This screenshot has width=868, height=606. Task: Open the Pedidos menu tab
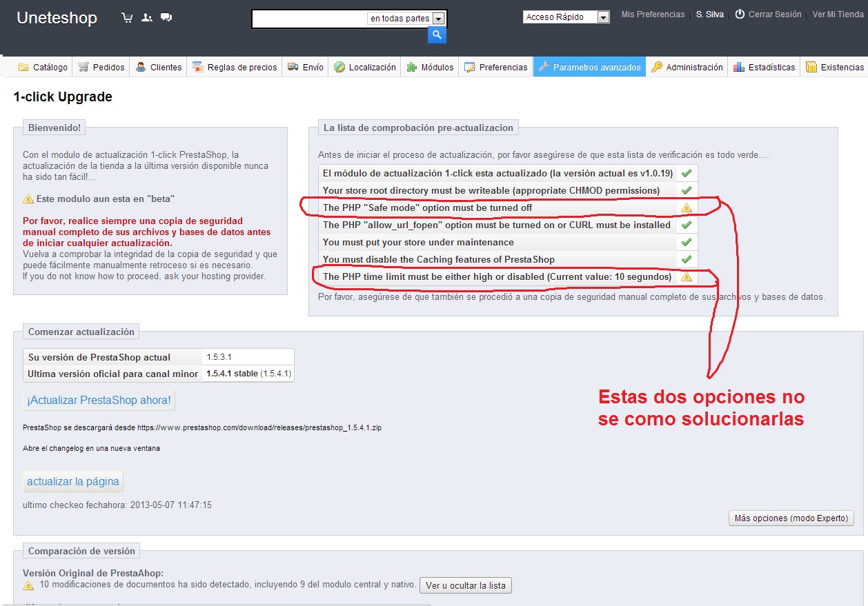coord(101,67)
